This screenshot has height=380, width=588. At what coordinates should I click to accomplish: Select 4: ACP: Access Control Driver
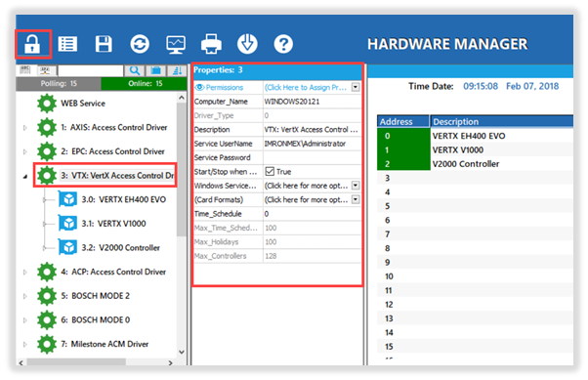tap(113, 272)
